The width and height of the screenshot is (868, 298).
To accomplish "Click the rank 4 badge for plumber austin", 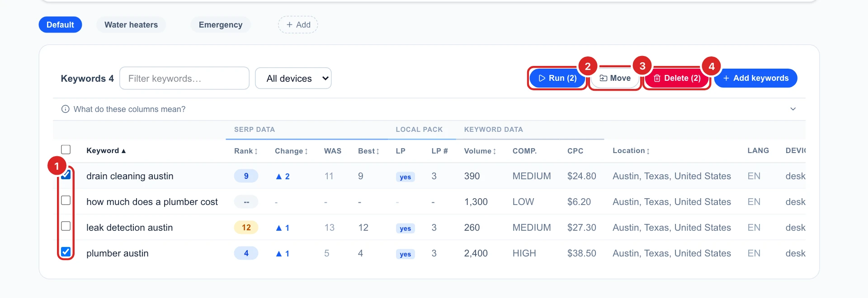I will (246, 253).
